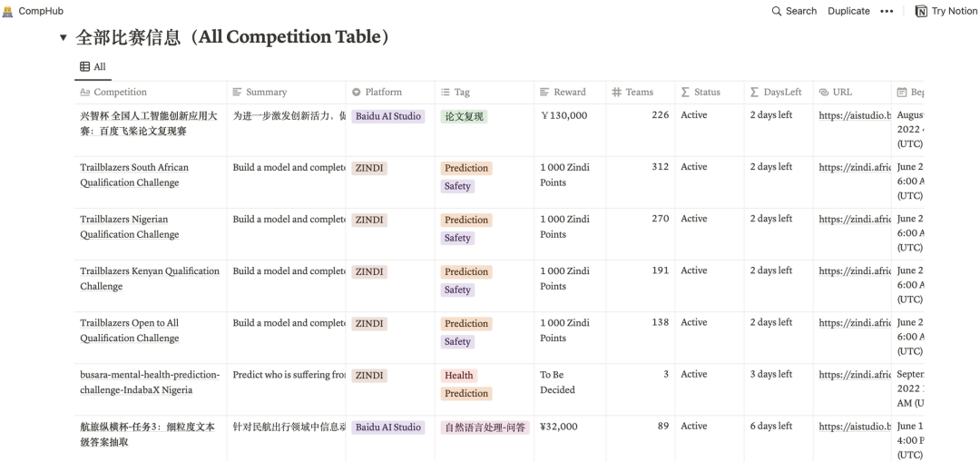This screenshot has width=980, height=462.
Task: Open the Status column header menu
Action: 710,92
